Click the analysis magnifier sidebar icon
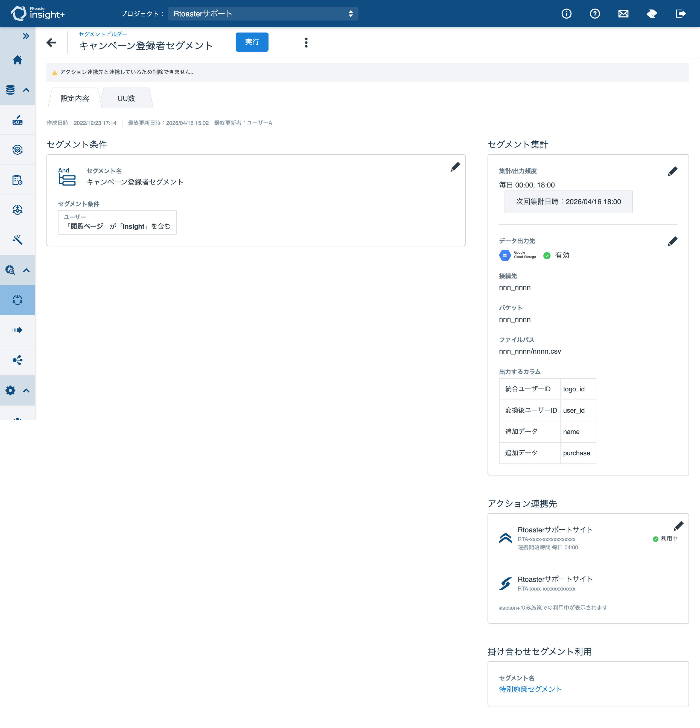This screenshot has width=700, height=728. click(x=10, y=270)
